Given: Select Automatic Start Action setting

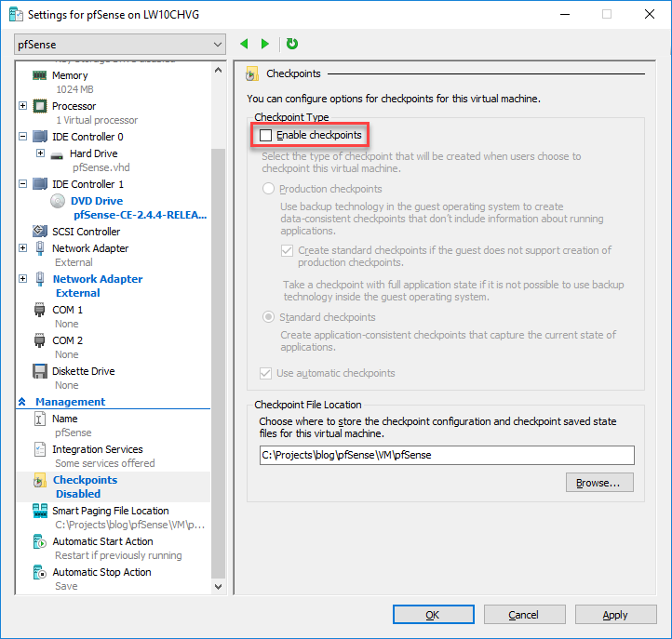Looking at the screenshot, I should point(103,541).
